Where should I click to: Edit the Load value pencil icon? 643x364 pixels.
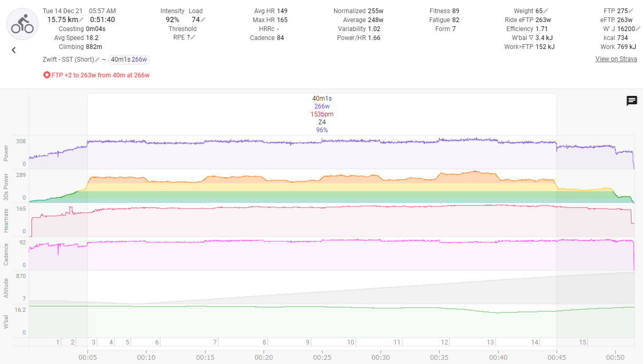[203, 20]
